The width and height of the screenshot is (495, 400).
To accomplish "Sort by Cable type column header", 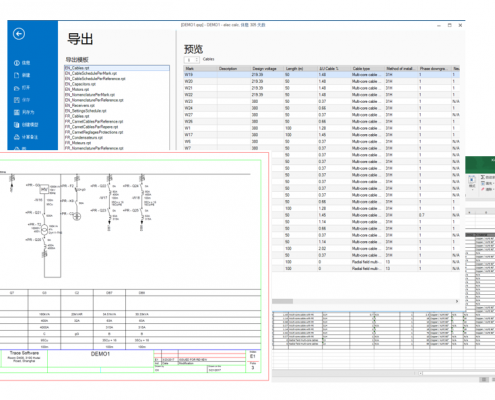I will (368, 68).
